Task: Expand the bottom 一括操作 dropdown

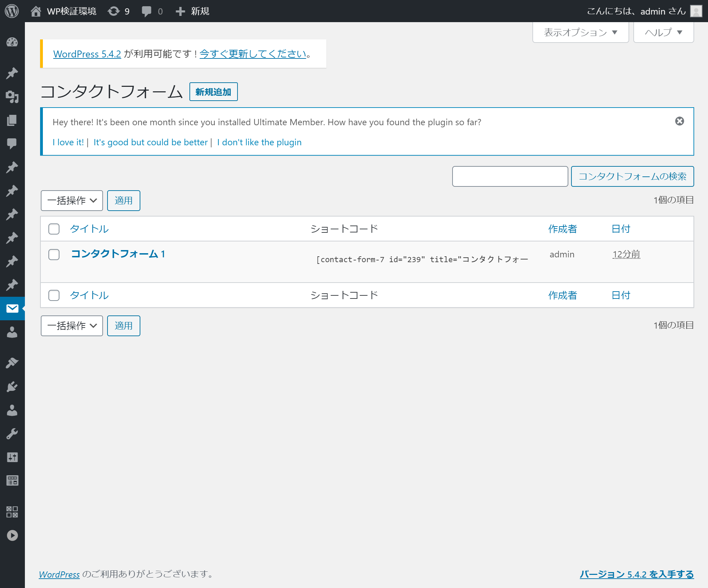Action: pos(71,325)
